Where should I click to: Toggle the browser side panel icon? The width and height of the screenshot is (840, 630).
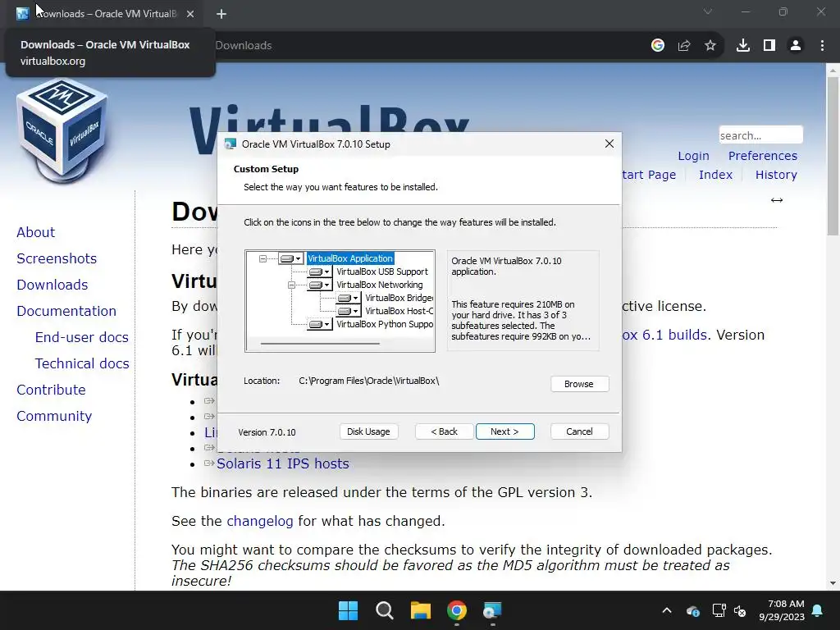[769, 46]
